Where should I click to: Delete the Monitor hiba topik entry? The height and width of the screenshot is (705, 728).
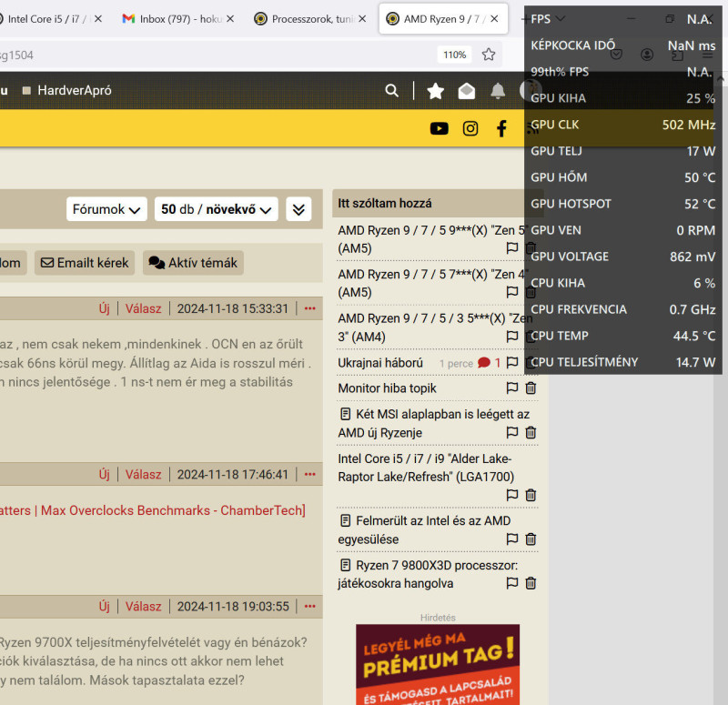pos(531,388)
